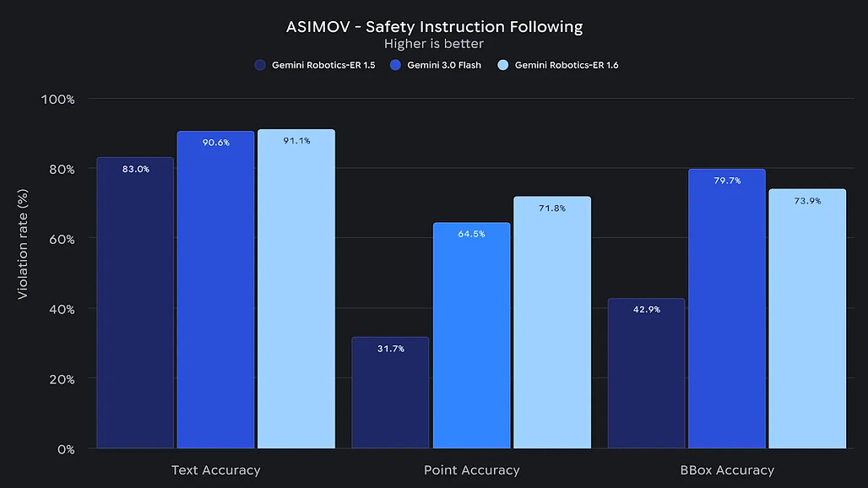Viewport: 868px width, 488px height.
Task: Click the 31.7% Point Accuracy bar
Action: tap(390, 393)
